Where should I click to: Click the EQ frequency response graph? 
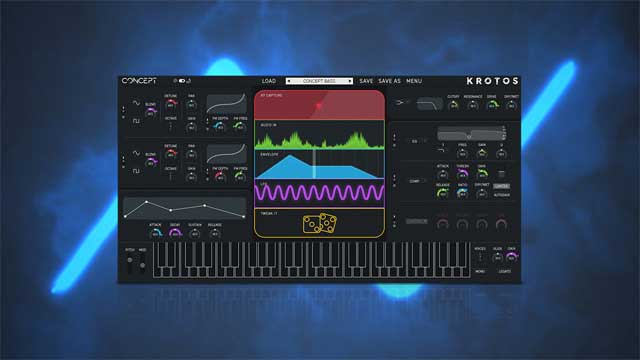pos(471,133)
